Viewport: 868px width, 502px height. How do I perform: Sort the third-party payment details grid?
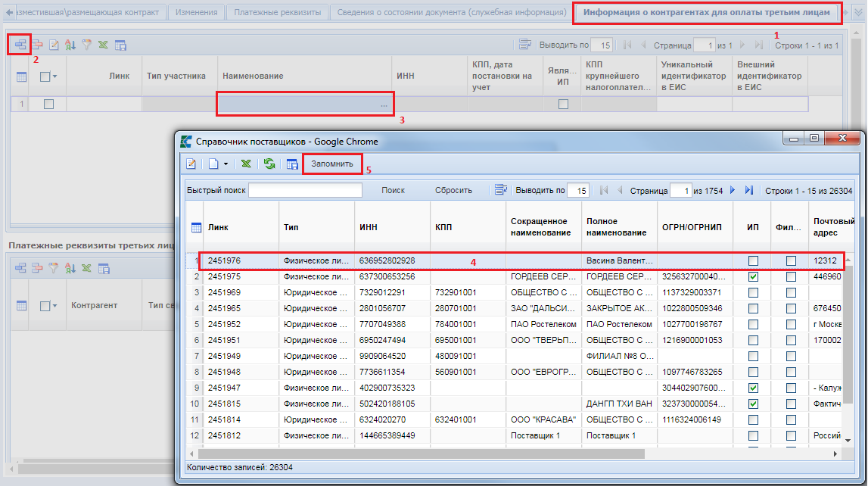tap(70, 268)
